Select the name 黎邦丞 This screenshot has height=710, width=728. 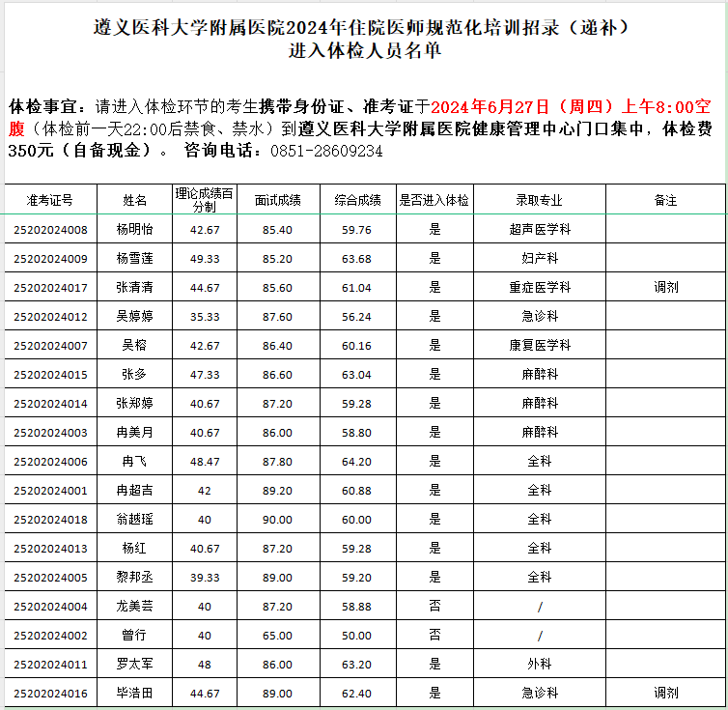coord(134,577)
